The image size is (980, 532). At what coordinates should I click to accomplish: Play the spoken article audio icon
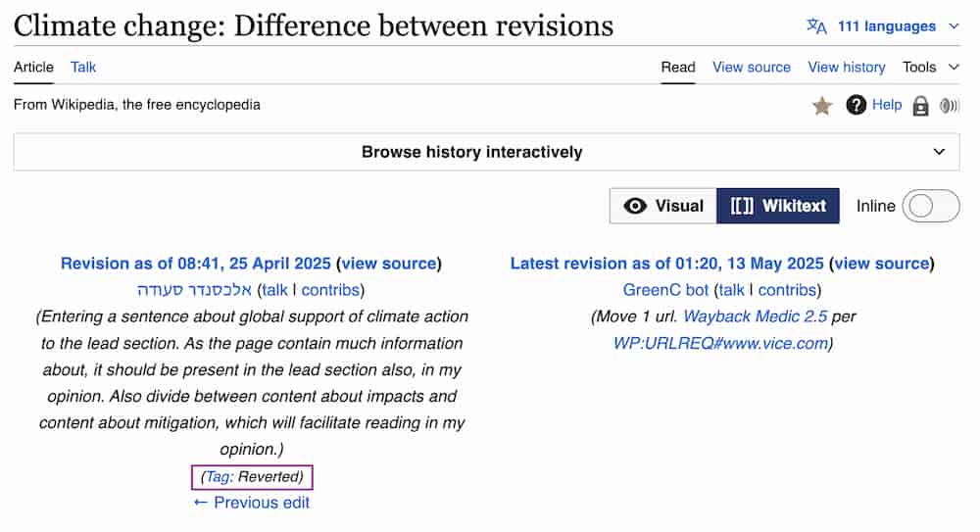[x=948, y=106]
